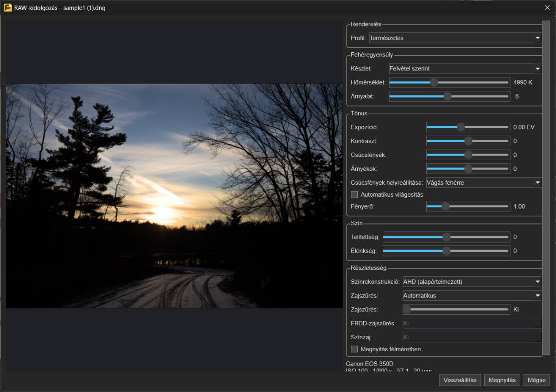This screenshot has width=556, height=392.
Task: Close the RAW-kidolgozás dialog
Action: coord(547,7)
